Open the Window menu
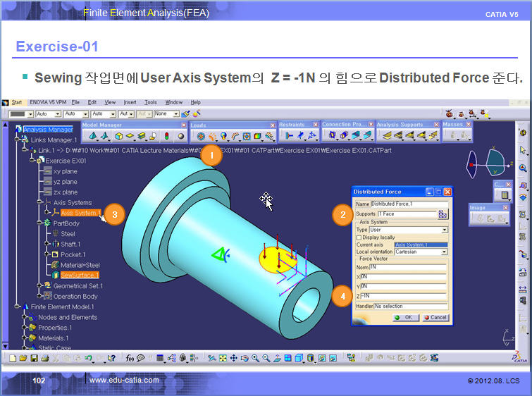The height and width of the screenshot is (396, 532). 174,102
